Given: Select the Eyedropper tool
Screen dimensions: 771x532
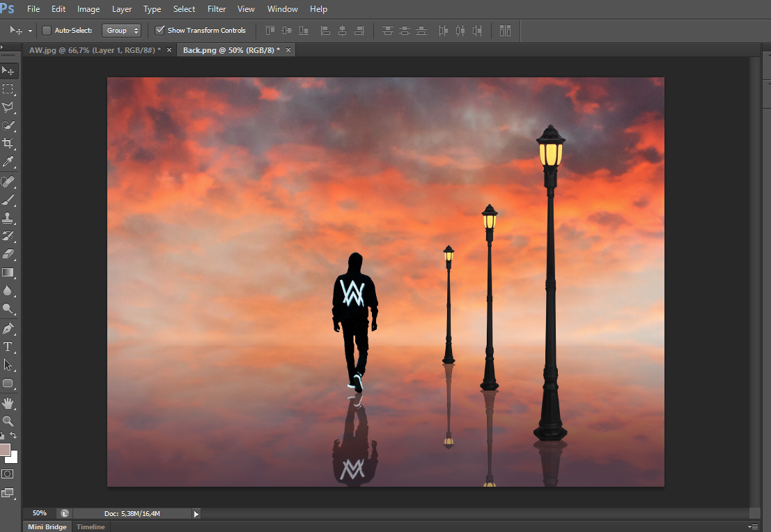Looking at the screenshot, I should 8,162.
